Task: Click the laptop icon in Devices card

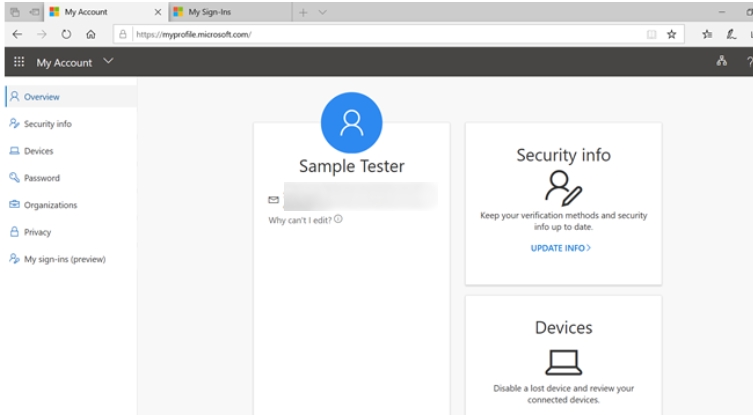Action: tap(563, 361)
